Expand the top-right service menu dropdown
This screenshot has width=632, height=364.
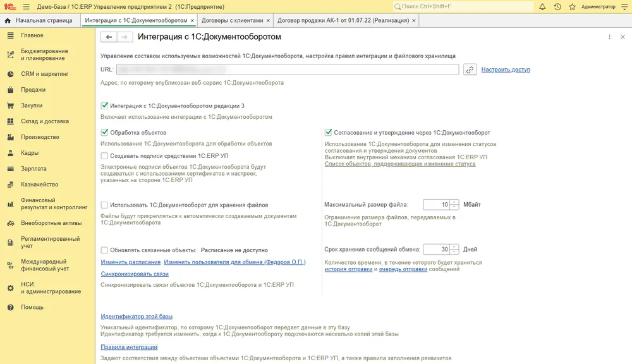click(624, 6)
